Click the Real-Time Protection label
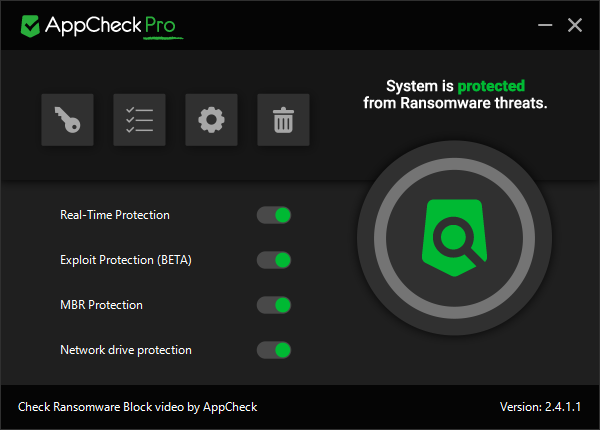Viewport: 600px width, 430px height. (x=115, y=215)
